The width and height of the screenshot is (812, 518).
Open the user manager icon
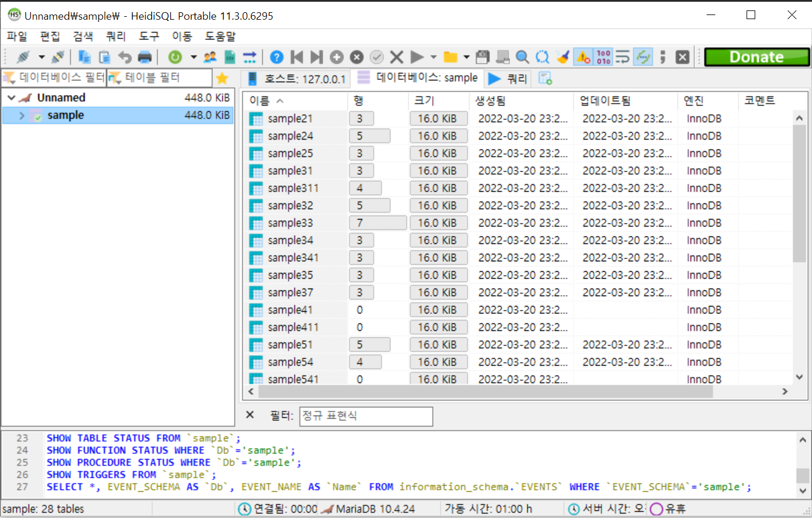(210, 57)
